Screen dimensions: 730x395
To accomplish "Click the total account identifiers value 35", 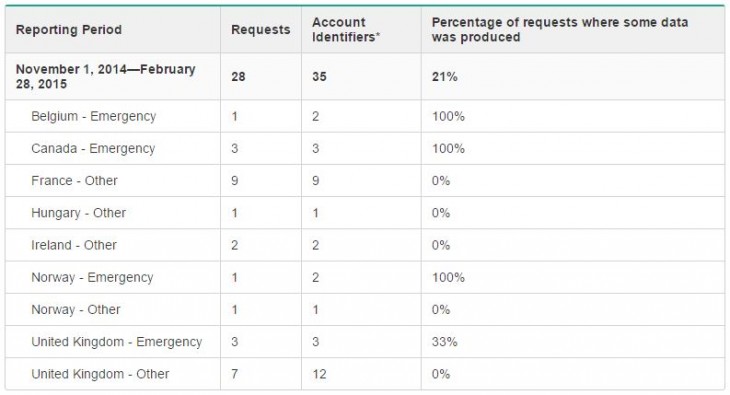I will pos(319,76).
